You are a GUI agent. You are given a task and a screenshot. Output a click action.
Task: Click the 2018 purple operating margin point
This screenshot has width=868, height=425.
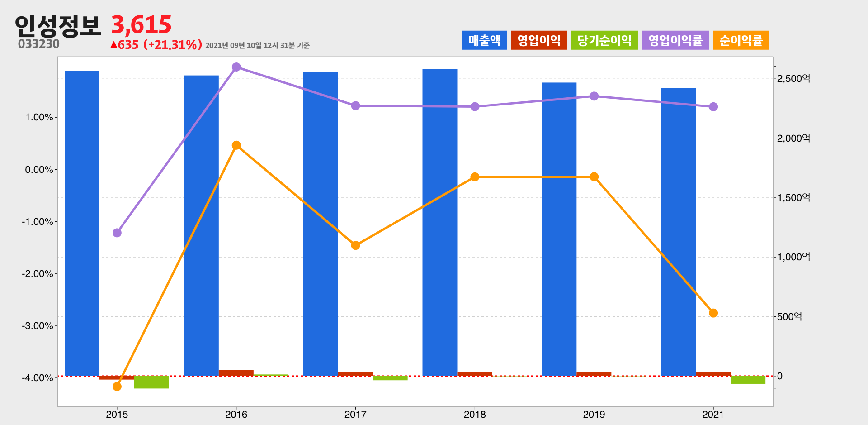475,107
